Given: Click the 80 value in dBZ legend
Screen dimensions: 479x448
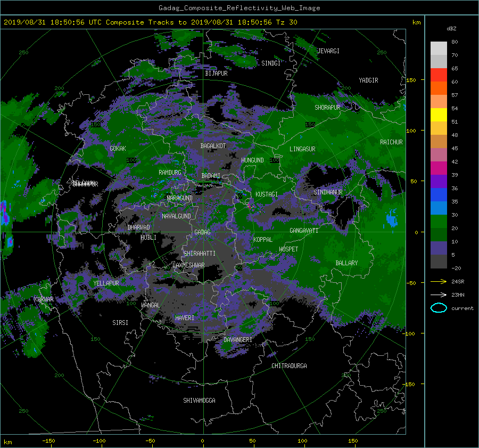Looking at the screenshot, I should tap(455, 42).
